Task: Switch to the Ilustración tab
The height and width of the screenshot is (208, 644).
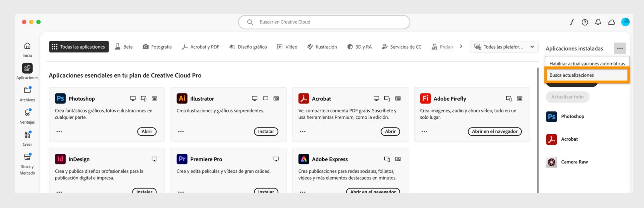Action: [322, 47]
